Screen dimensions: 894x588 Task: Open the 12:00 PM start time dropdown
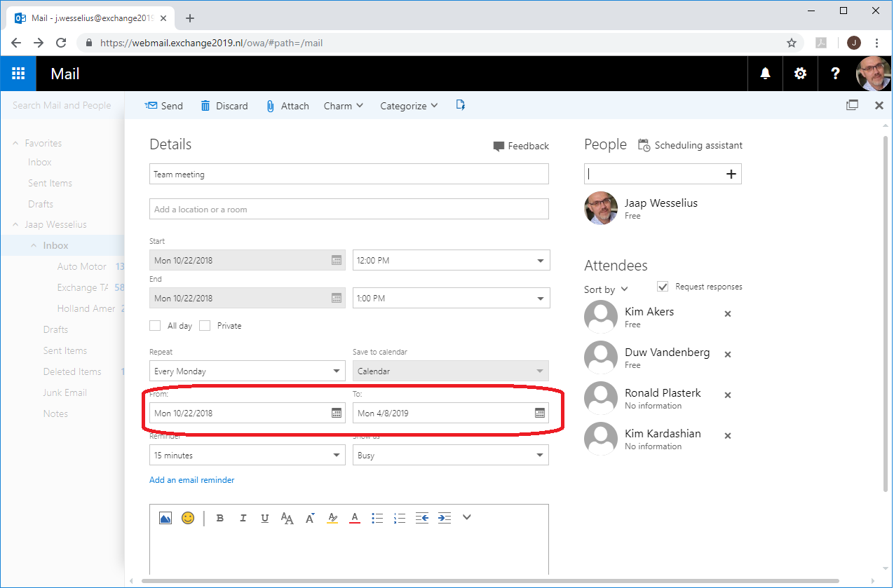[451, 261]
